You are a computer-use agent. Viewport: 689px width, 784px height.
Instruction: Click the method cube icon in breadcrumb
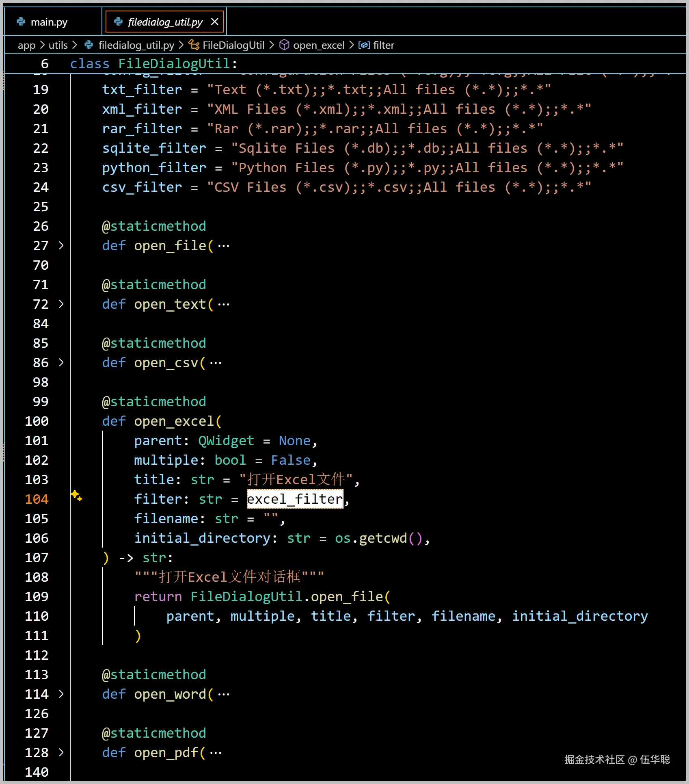pos(285,45)
